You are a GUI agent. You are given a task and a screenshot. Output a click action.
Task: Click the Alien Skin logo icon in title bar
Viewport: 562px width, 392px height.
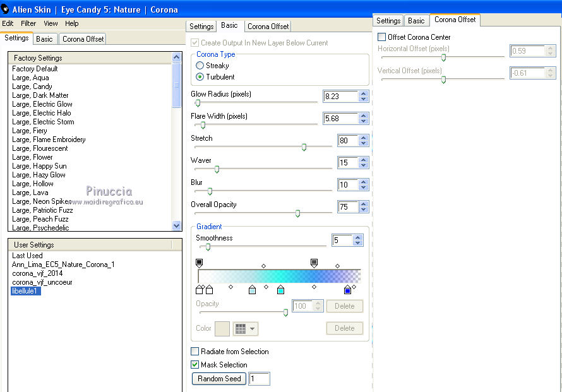pos(4,9)
